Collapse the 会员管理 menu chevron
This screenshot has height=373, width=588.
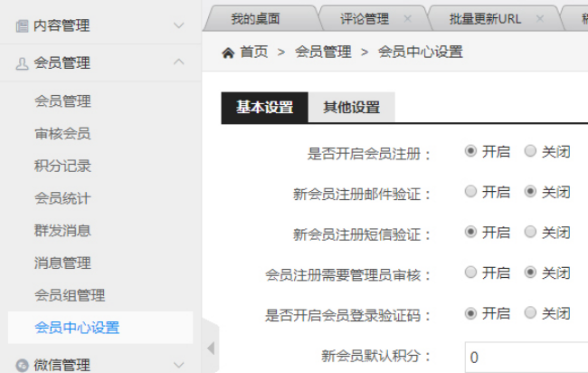click(178, 62)
